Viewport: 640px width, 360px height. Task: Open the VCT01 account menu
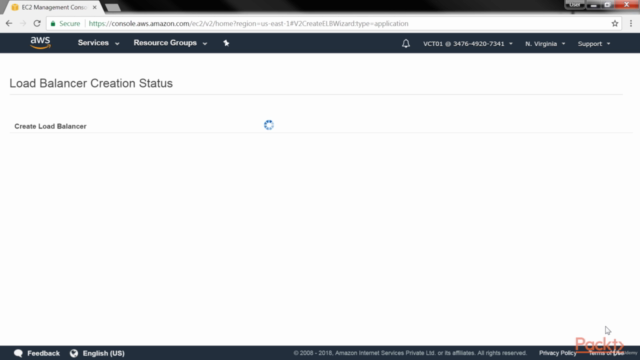(x=468, y=44)
